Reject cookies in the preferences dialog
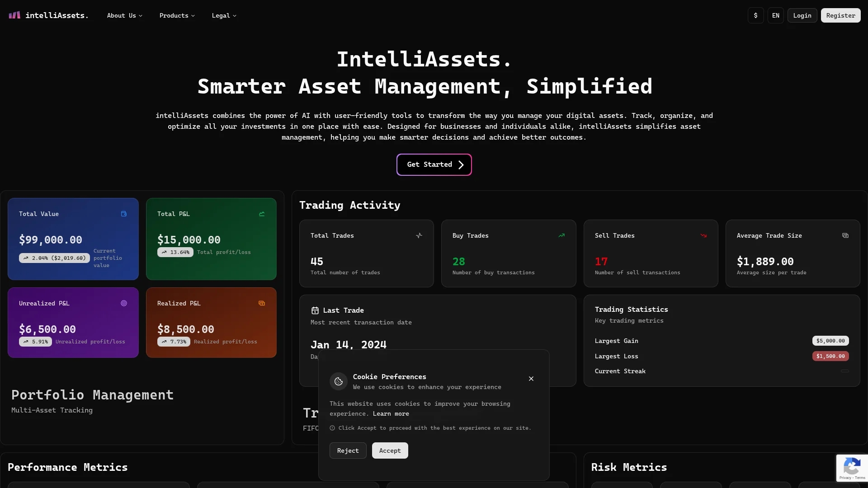The image size is (868, 488). pos(348,450)
